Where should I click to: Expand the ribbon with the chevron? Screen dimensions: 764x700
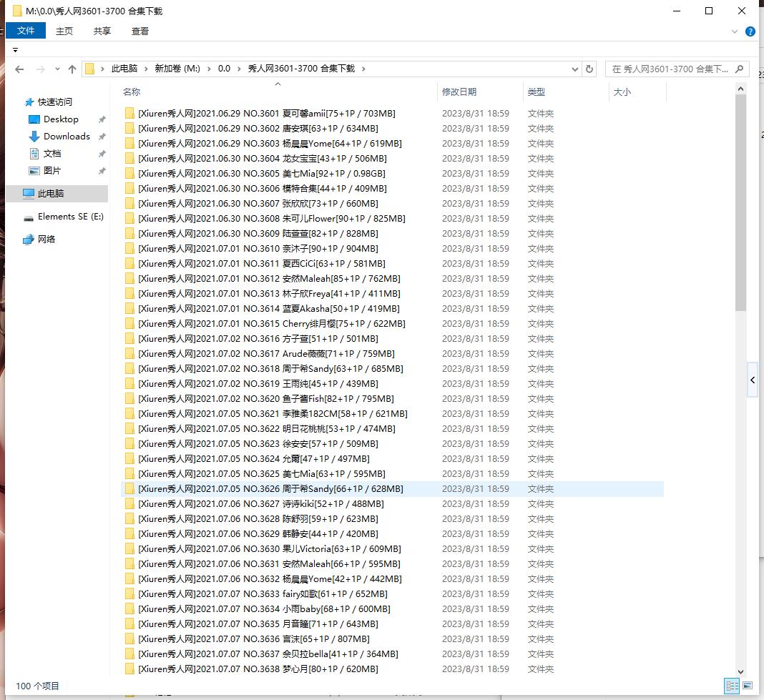(734, 31)
